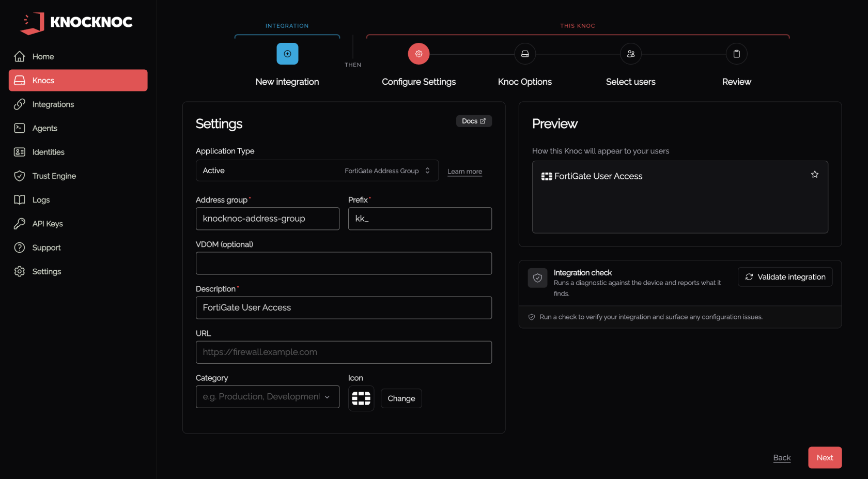Viewport: 868px width, 479px height.
Task: Click the Knoc Options step label
Action: [x=525, y=82]
